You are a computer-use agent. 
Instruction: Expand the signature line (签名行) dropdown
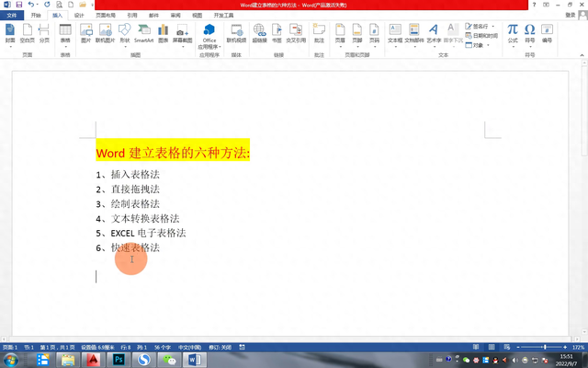(492, 27)
